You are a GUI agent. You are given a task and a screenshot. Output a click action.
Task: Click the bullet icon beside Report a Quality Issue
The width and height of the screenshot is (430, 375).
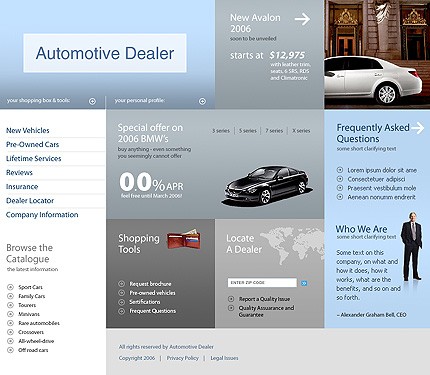click(x=231, y=299)
